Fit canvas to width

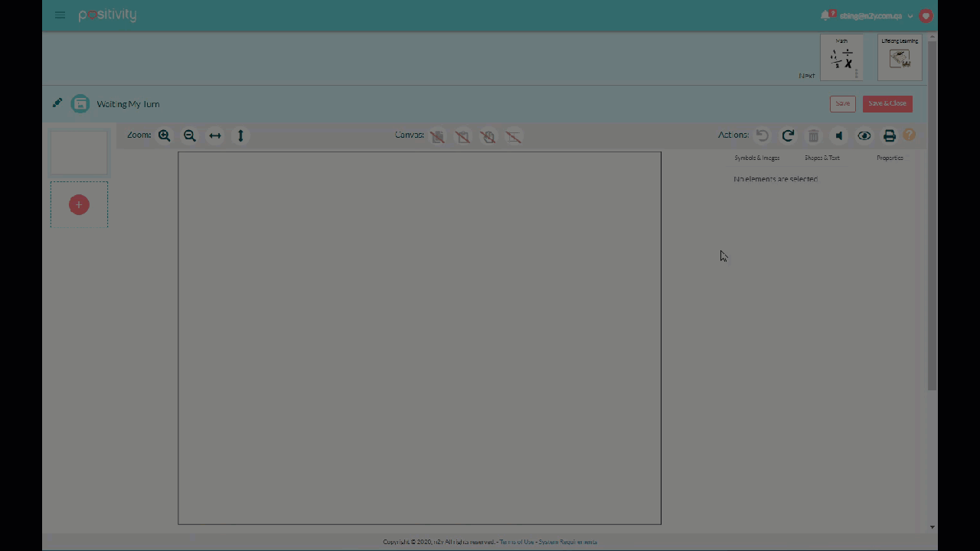pyautogui.click(x=215, y=135)
